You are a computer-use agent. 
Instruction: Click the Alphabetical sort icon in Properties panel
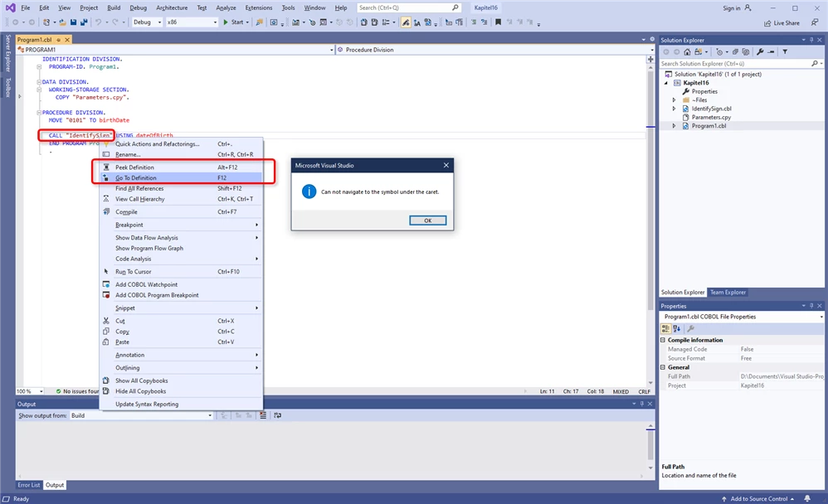677,328
